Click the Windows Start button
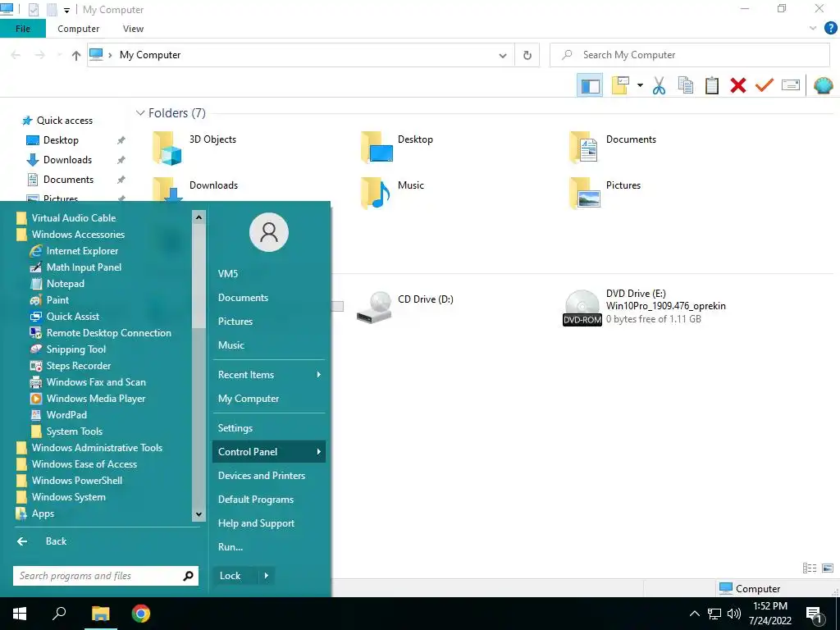 click(x=20, y=614)
